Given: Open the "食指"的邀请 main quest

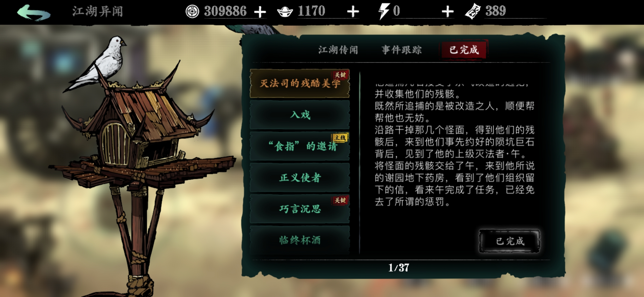Looking at the screenshot, I should pos(300,146).
